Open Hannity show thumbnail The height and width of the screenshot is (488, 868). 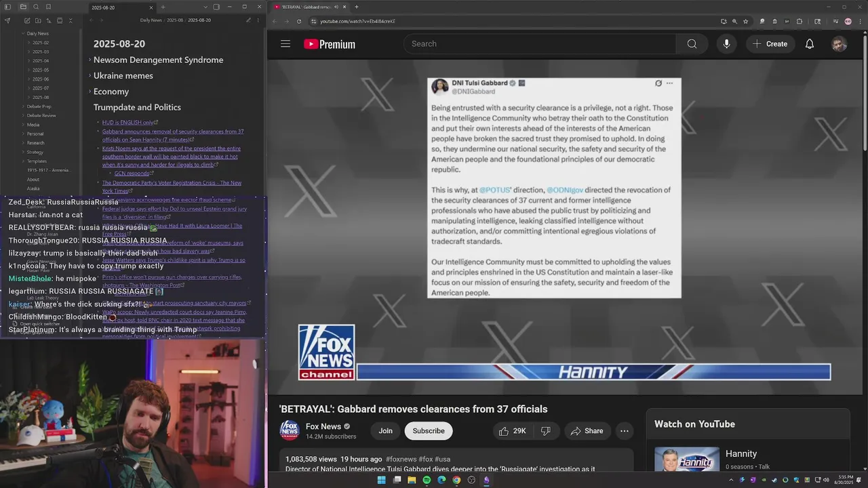click(687, 459)
